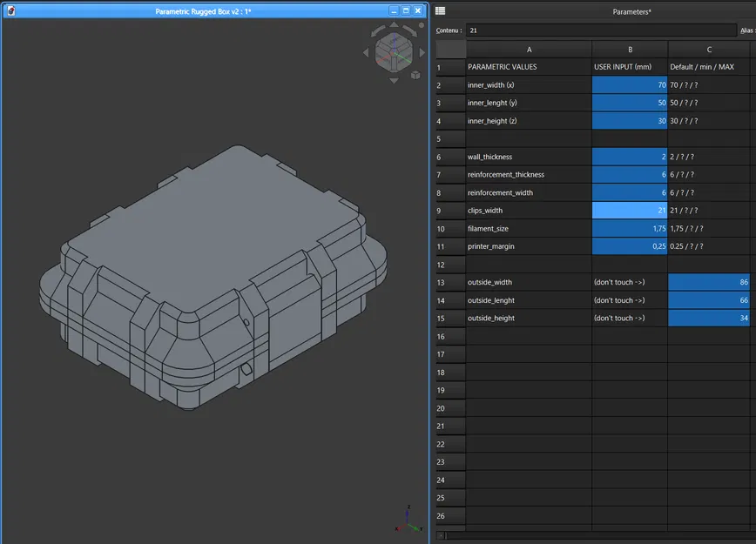Viewport: 756px width, 544px height.
Task: Select the wall_thickness input cell showing 2
Action: pyautogui.click(x=630, y=157)
